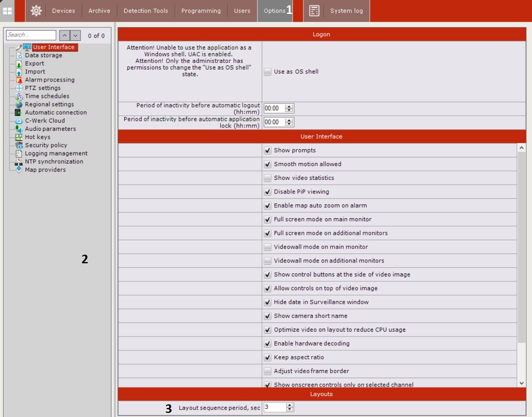Click the settings gear icon in top bar

tap(36, 11)
